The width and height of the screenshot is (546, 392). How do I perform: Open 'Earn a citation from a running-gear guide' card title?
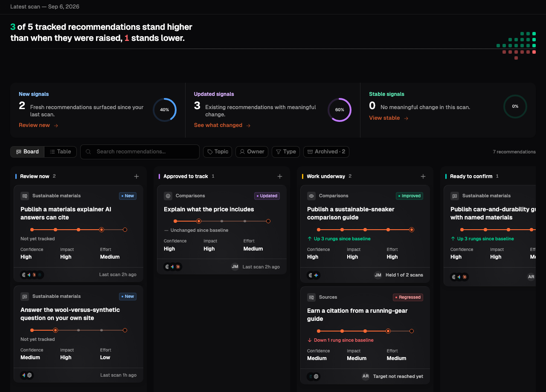click(357, 315)
